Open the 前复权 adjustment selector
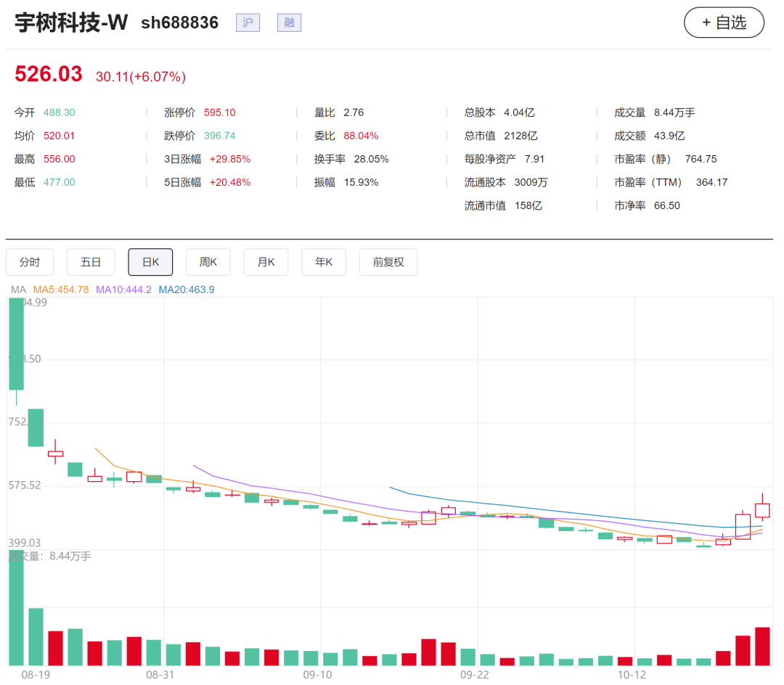This screenshot has height=685, width=784. click(x=388, y=262)
